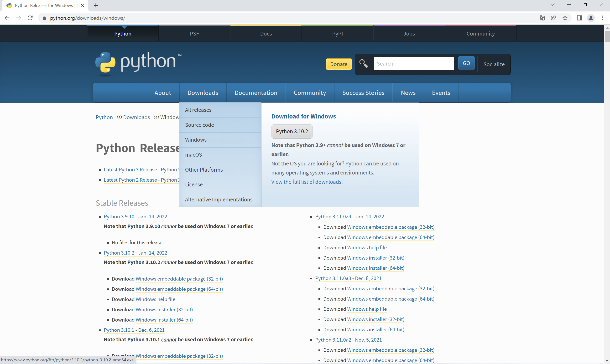
Task: Go back using browser back arrow
Action: pos(7,18)
